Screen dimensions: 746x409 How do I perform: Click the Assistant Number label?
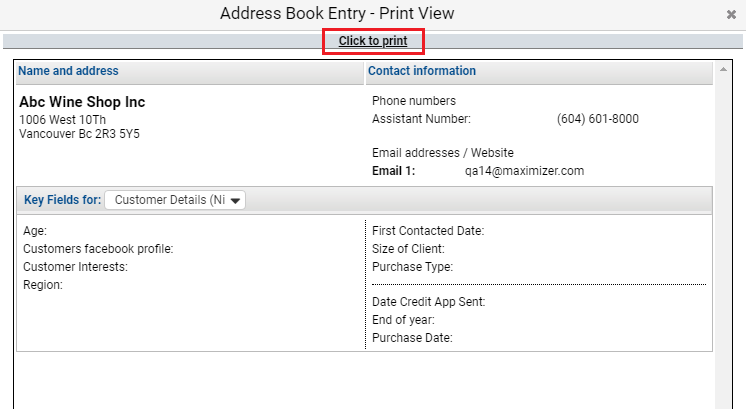coord(421,119)
